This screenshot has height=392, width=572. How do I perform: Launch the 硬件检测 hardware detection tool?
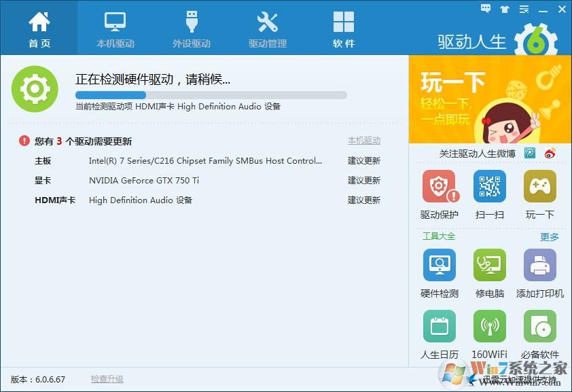coord(439,266)
